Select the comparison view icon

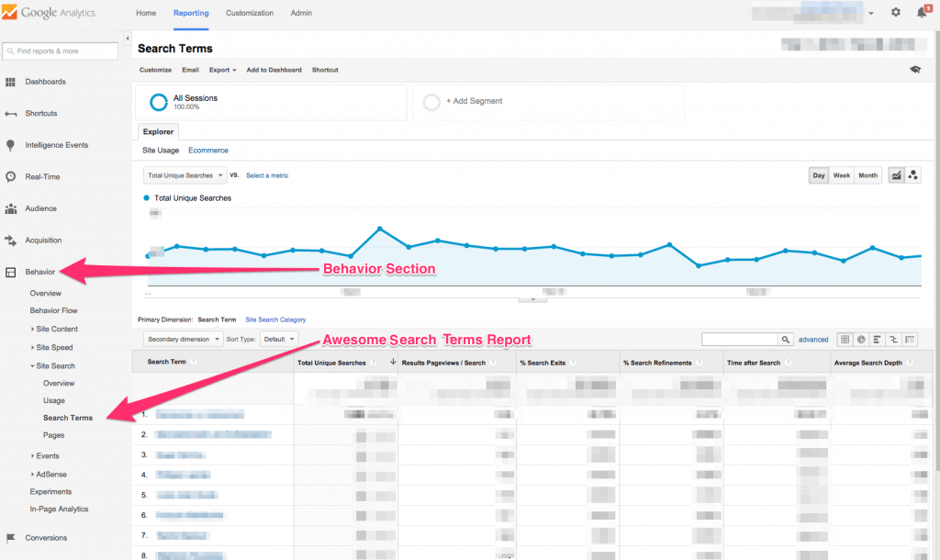(x=893, y=340)
